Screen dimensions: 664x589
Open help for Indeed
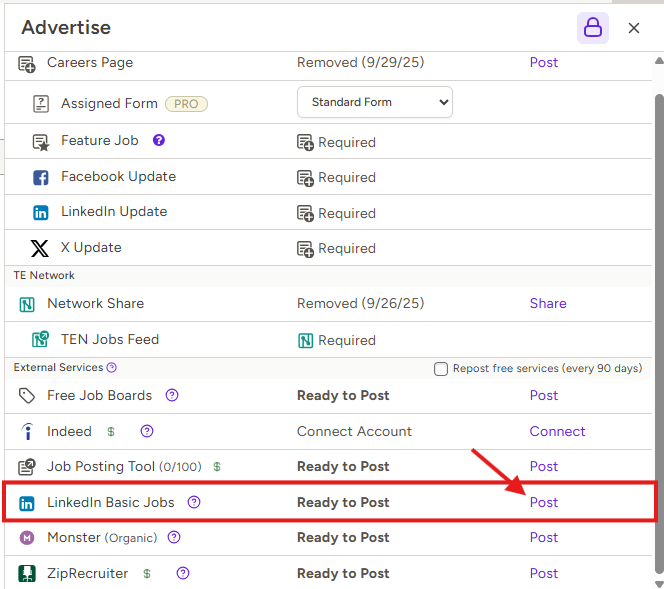147,431
